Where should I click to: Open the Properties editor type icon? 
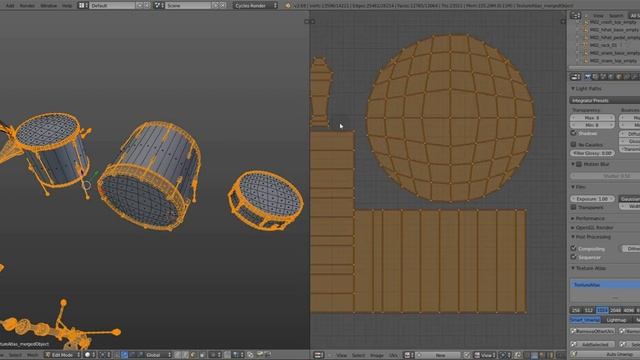point(575,76)
